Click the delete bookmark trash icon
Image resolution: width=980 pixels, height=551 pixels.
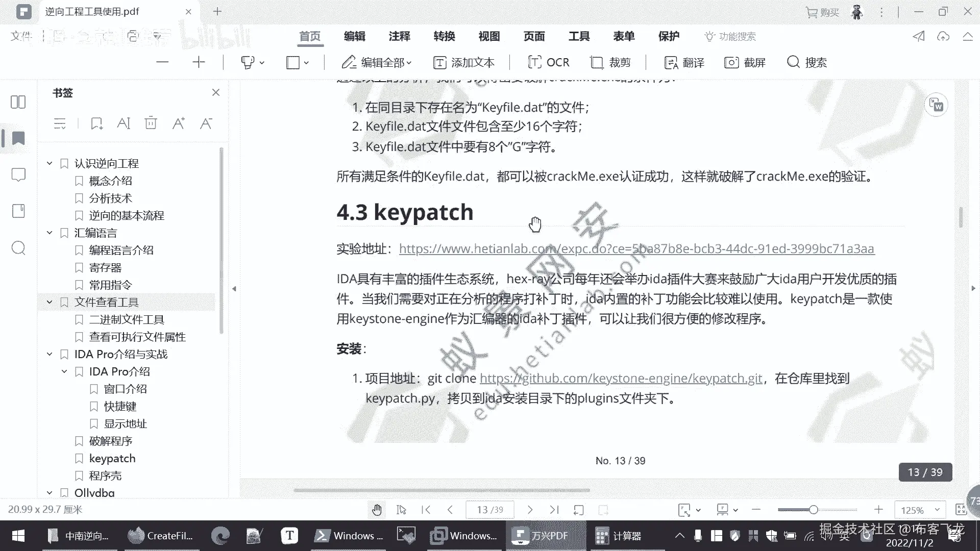pos(151,123)
